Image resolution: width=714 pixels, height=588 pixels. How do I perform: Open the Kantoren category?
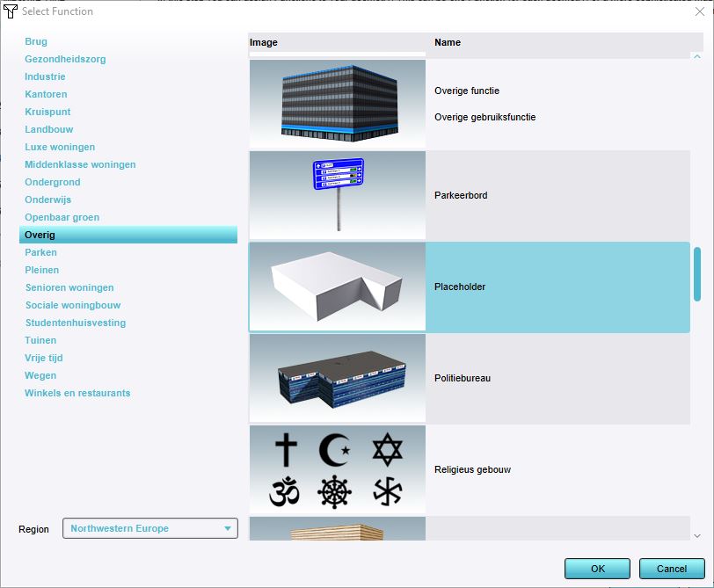pos(46,94)
